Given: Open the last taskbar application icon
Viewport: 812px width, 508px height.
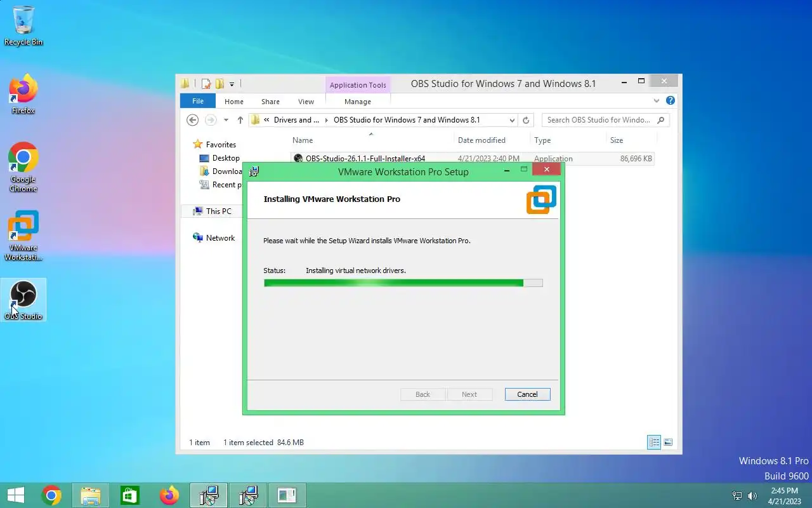Looking at the screenshot, I should coord(287,495).
